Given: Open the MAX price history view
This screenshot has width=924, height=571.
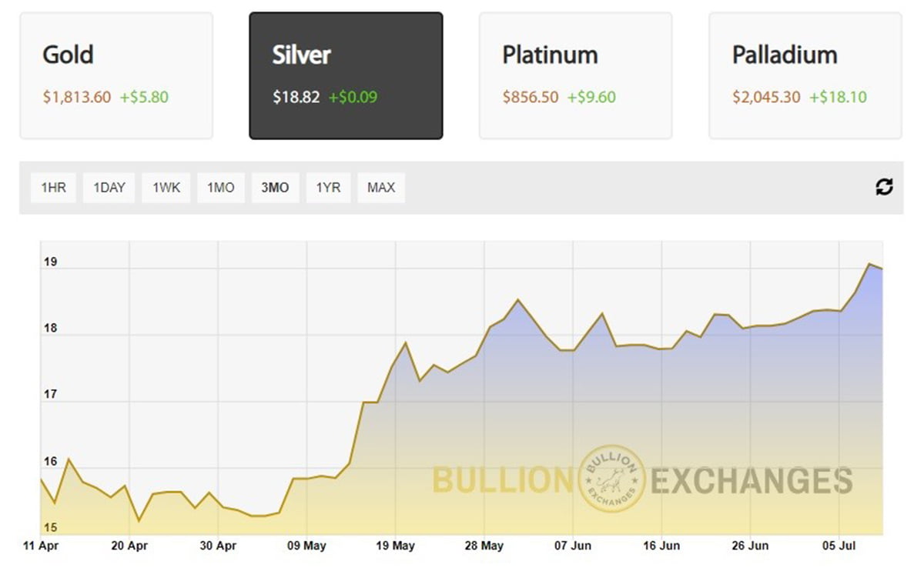Looking at the screenshot, I should pos(380,187).
